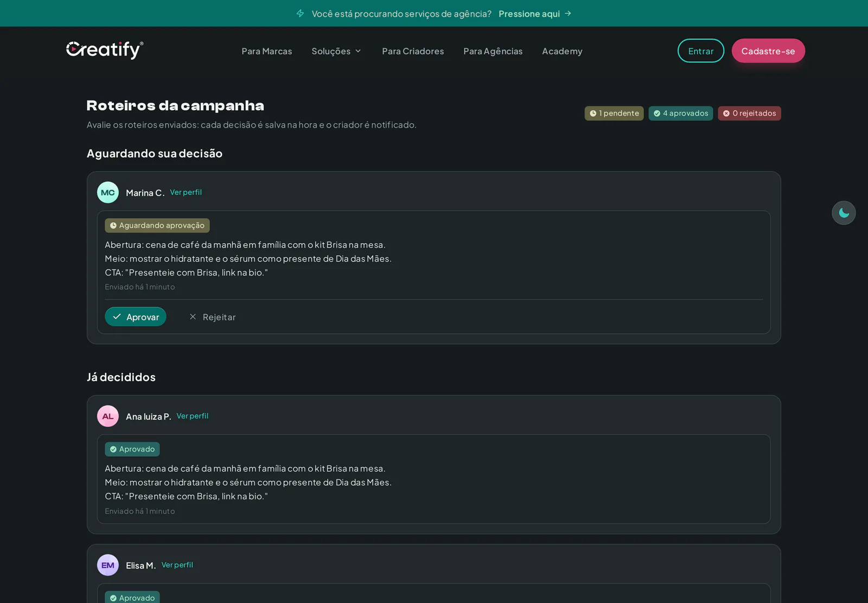View Marina C.'s profile link
This screenshot has width=868, height=603.
coord(186,192)
